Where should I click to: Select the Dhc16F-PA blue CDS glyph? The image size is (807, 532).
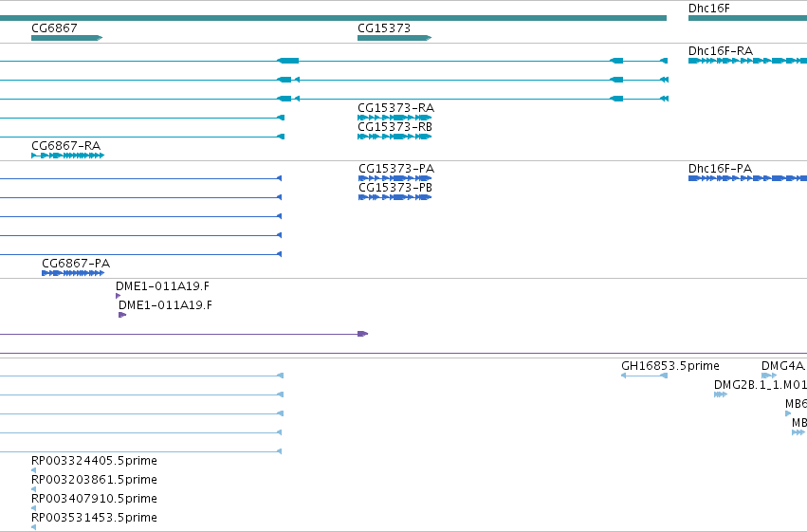click(747, 178)
